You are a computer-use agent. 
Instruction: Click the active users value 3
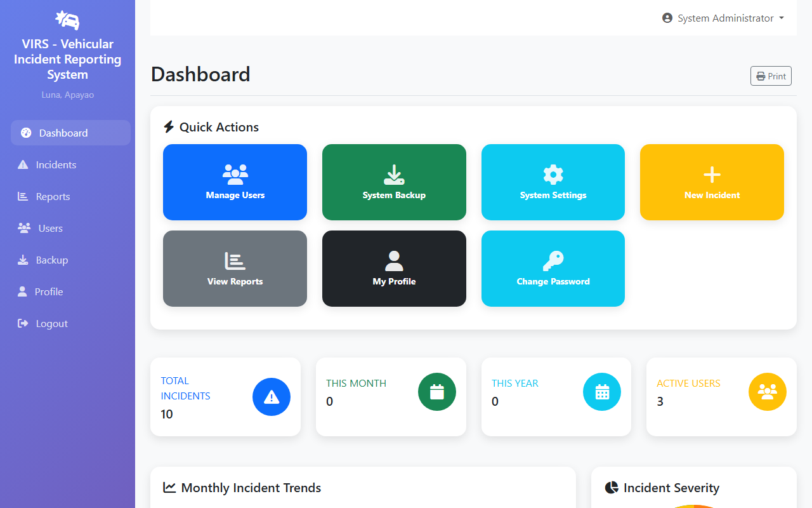coord(660,401)
